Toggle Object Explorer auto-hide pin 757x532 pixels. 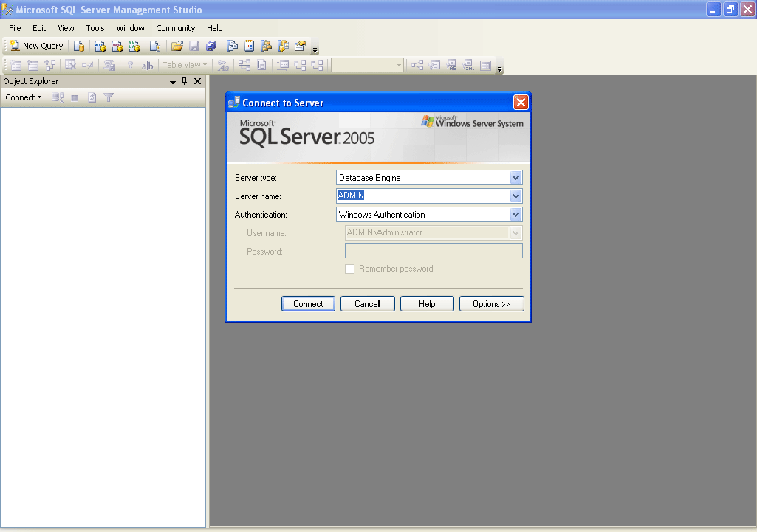click(x=184, y=81)
